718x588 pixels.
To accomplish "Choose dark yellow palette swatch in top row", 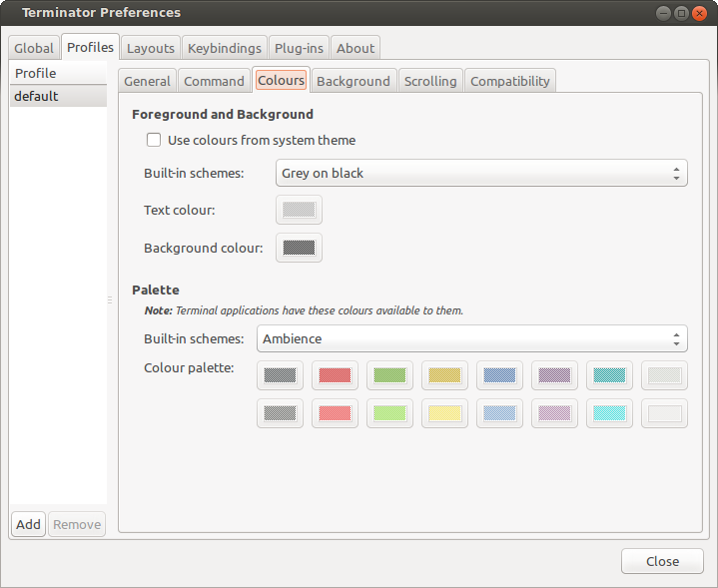I will click(x=444, y=375).
